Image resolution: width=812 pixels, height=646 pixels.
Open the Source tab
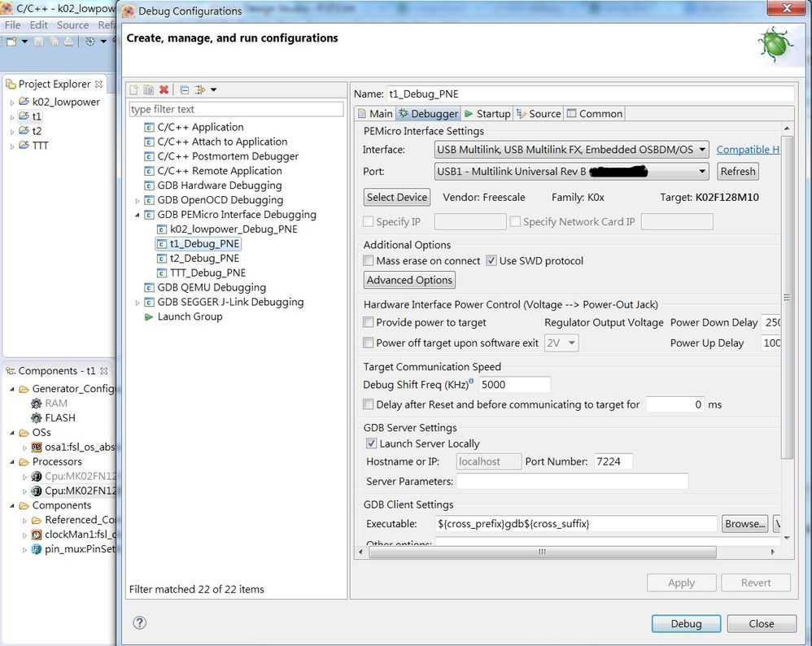(x=539, y=113)
